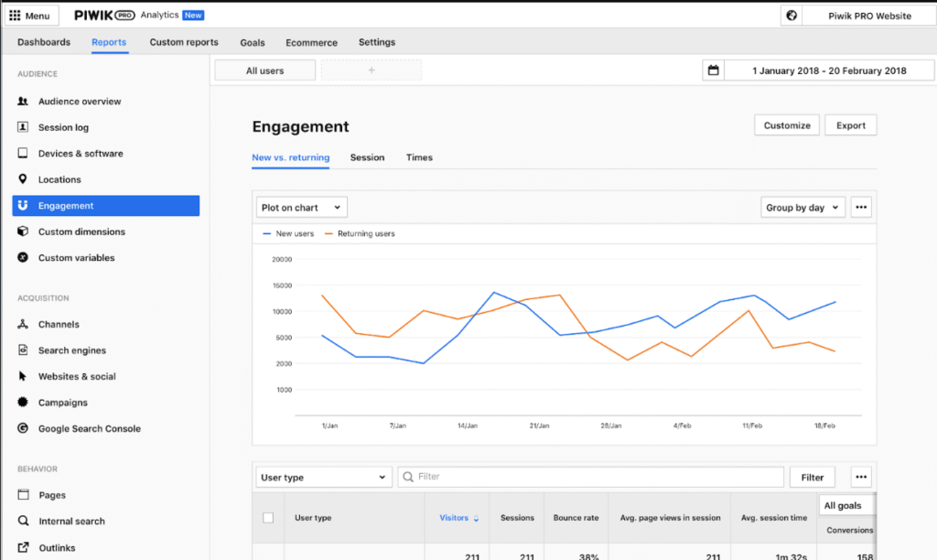The height and width of the screenshot is (560, 937).
Task: Add a segment with the plus button
Action: (x=372, y=70)
